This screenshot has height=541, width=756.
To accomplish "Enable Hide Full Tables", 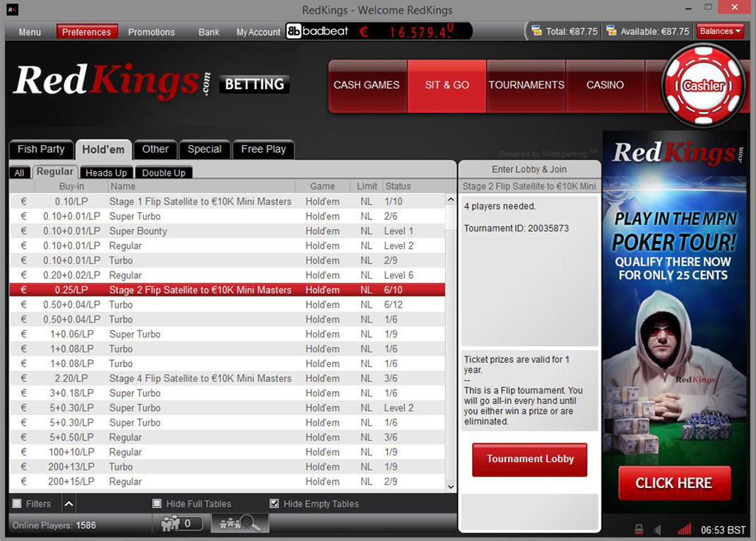I will tap(157, 504).
